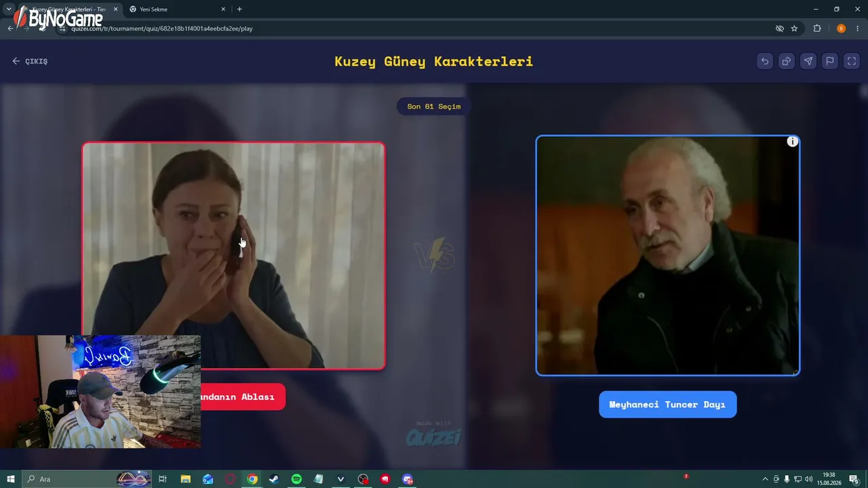Open the volume control in system tray

coord(808,479)
